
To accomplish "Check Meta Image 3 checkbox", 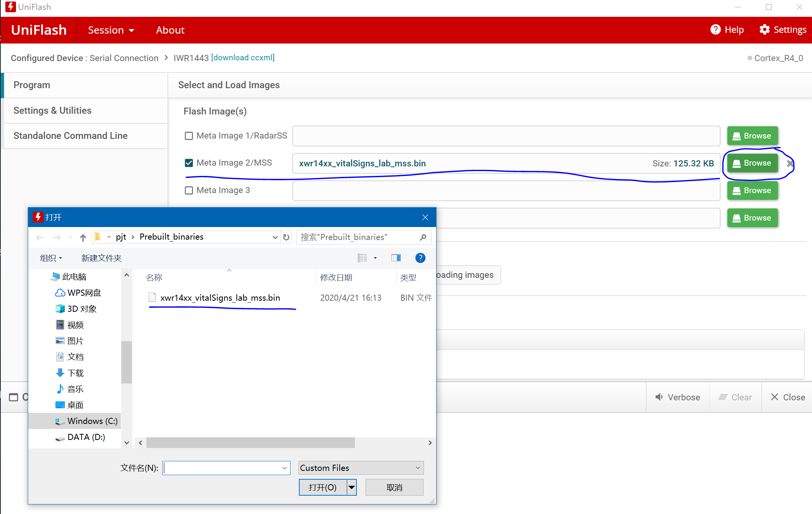I will tap(189, 190).
